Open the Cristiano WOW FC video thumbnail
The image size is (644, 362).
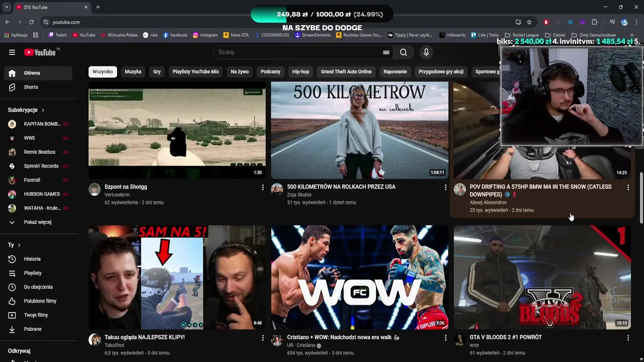(x=360, y=278)
